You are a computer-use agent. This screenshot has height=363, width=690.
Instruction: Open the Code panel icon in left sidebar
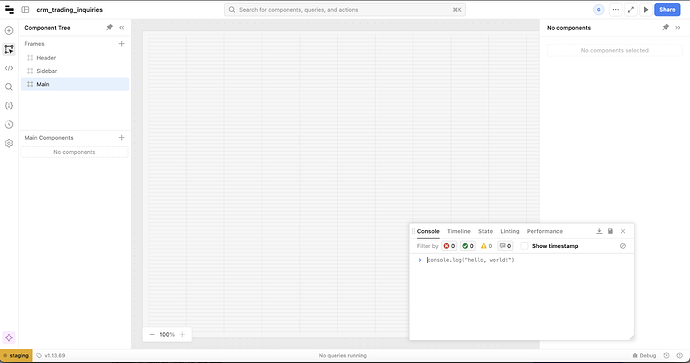[x=9, y=68]
